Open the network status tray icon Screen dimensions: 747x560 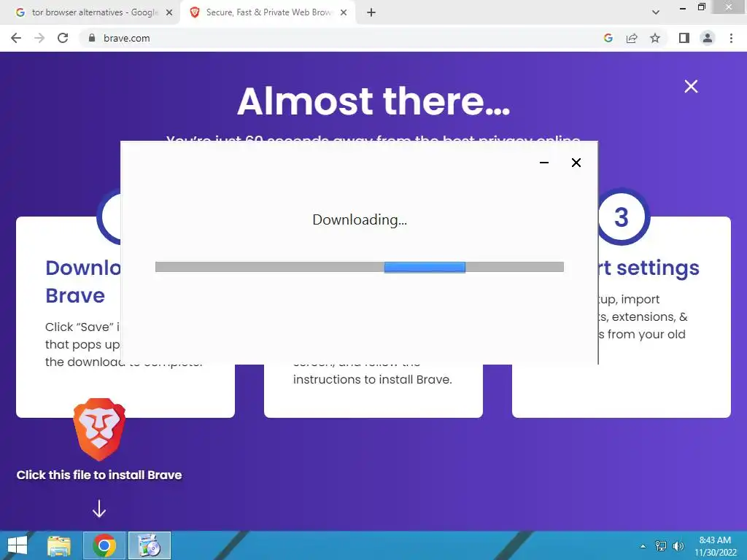(661, 546)
